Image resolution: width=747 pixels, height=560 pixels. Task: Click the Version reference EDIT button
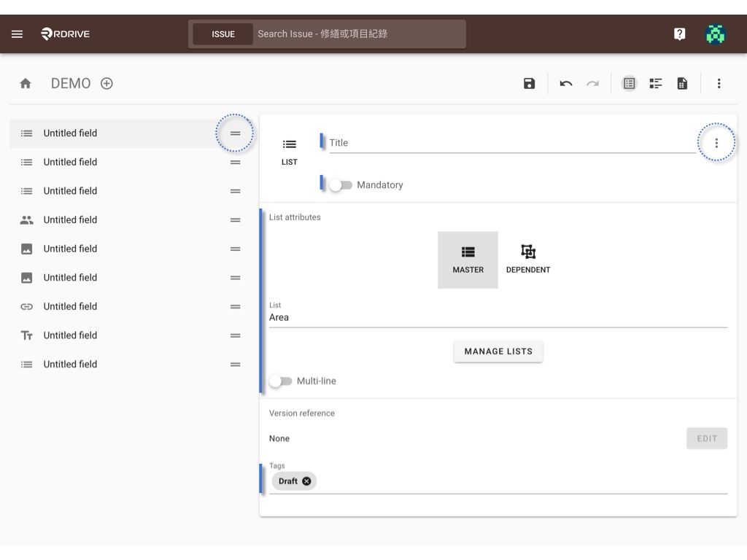pyautogui.click(x=706, y=438)
